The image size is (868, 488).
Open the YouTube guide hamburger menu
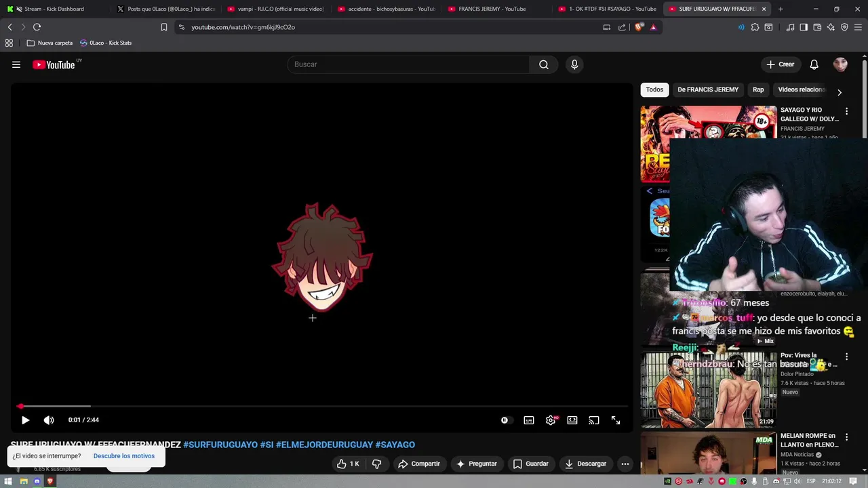point(16,64)
